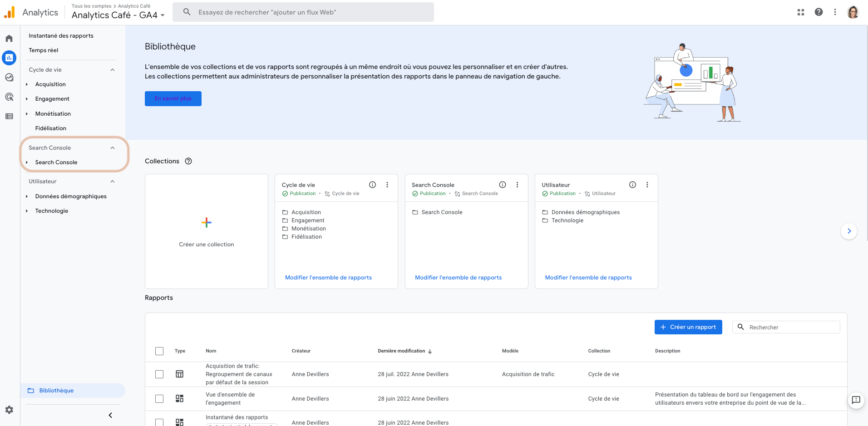Click the Nom column header
The height and width of the screenshot is (426, 868).
coord(211,351)
